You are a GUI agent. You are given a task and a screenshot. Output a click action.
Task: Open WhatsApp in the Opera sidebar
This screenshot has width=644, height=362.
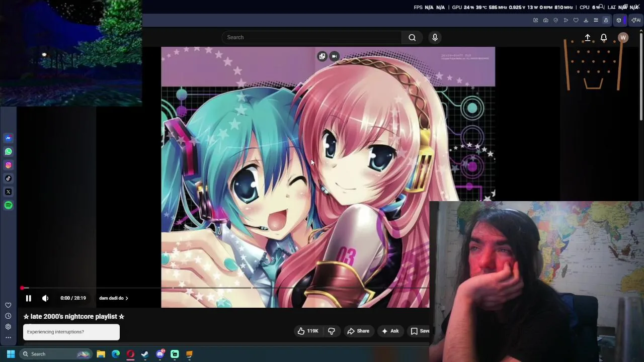coord(8,151)
